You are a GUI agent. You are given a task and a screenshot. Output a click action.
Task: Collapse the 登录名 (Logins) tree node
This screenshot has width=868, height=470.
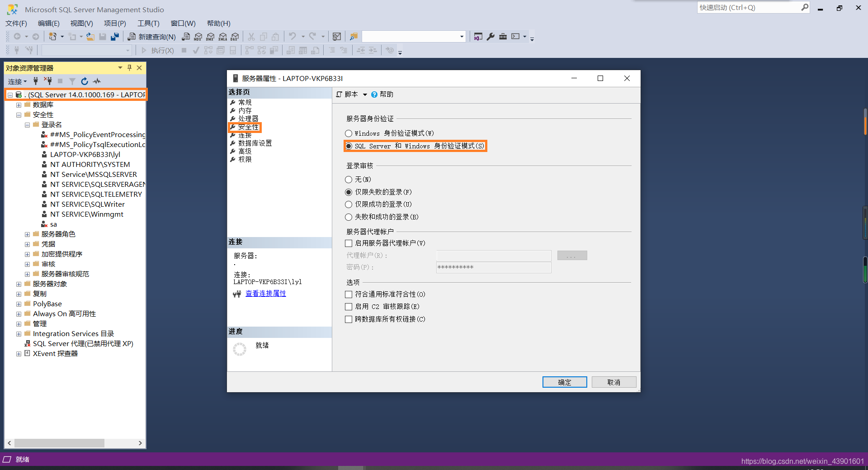(27, 125)
